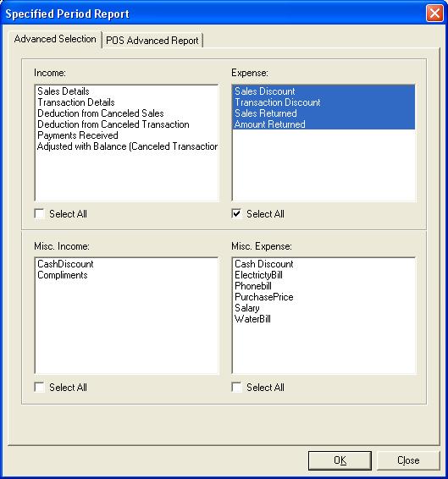Click the Close button at bottom
The height and width of the screenshot is (479, 448).
click(x=408, y=460)
